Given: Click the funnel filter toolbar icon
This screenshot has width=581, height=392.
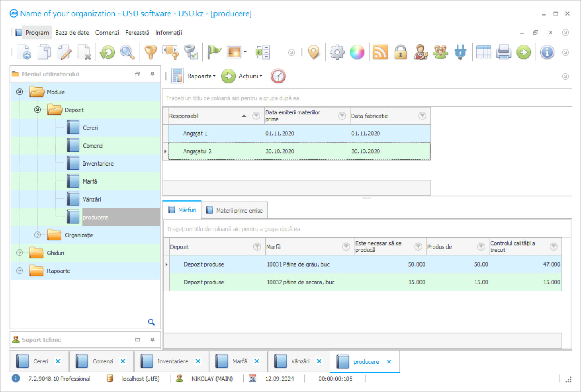Looking at the screenshot, I should point(150,52).
